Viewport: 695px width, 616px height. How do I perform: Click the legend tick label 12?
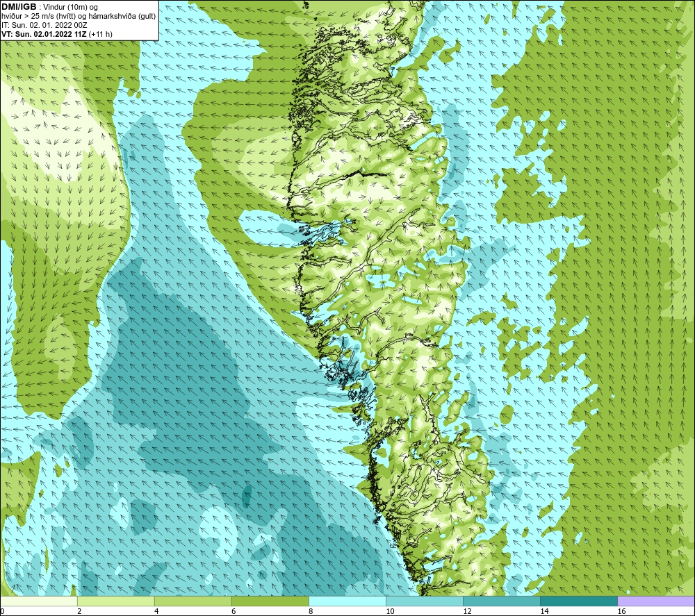pyautogui.click(x=467, y=612)
